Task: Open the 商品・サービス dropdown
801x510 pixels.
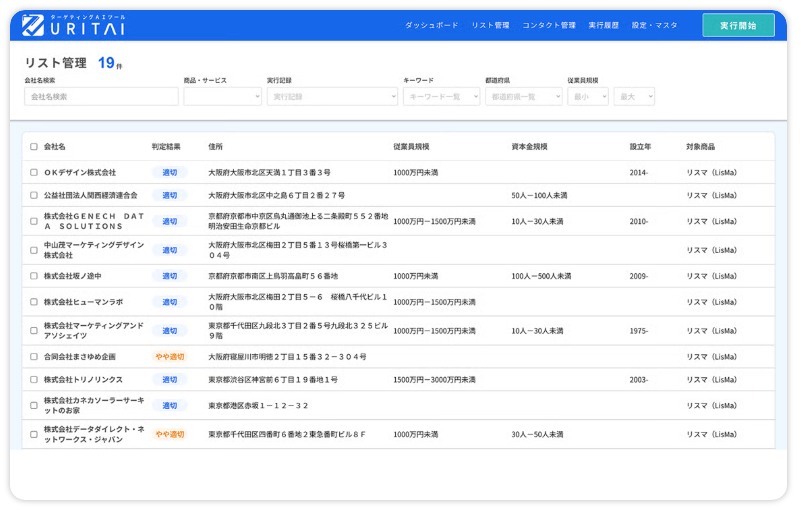Action: click(223, 97)
